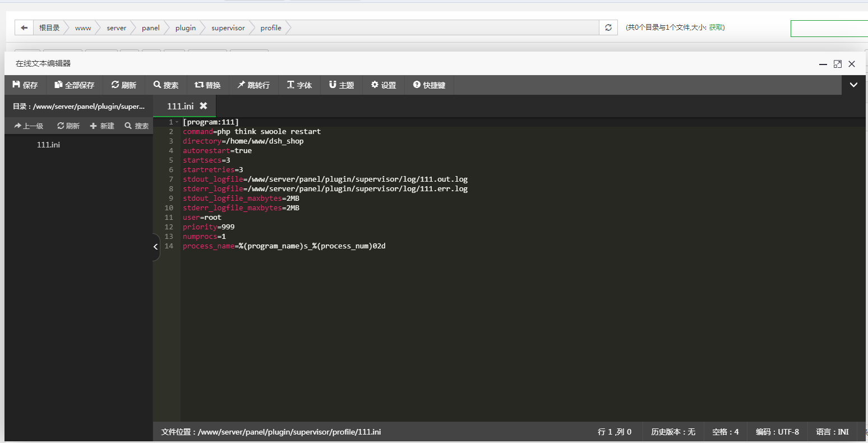Search files in sidebar (搜索)
The height and width of the screenshot is (443, 868).
[137, 126]
